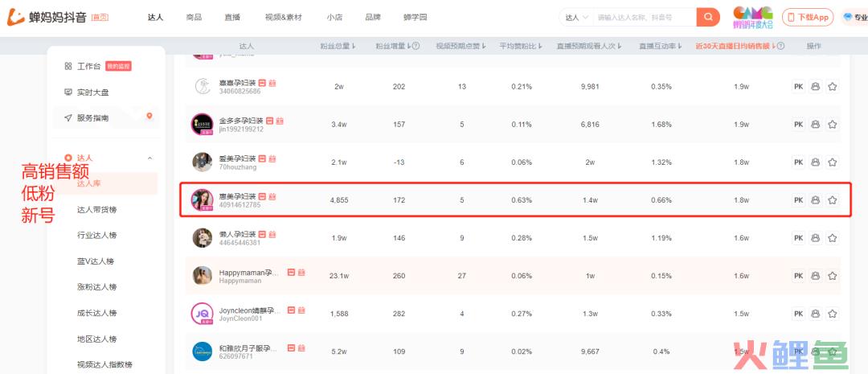The width and height of the screenshot is (868, 374).
Task: Select 达人带货榜 in the sidebar
Action: [97, 209]
